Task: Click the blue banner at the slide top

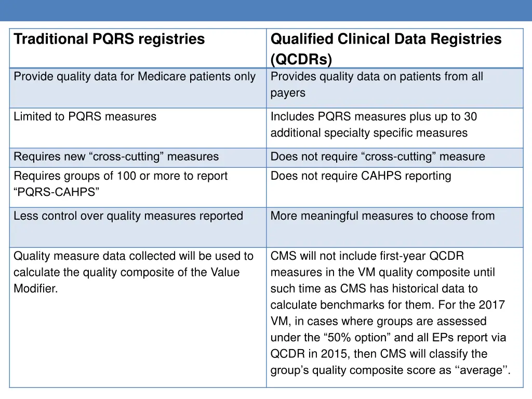Action: [x=266, y=10]
